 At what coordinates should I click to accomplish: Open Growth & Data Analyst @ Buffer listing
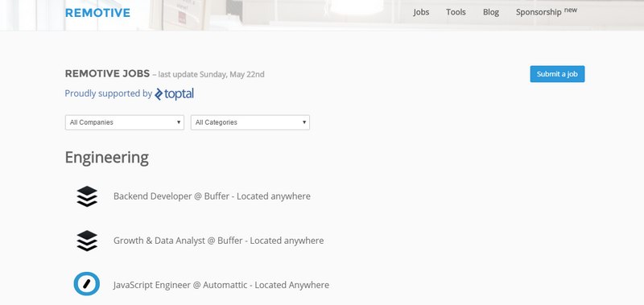(x=218, y=241)
